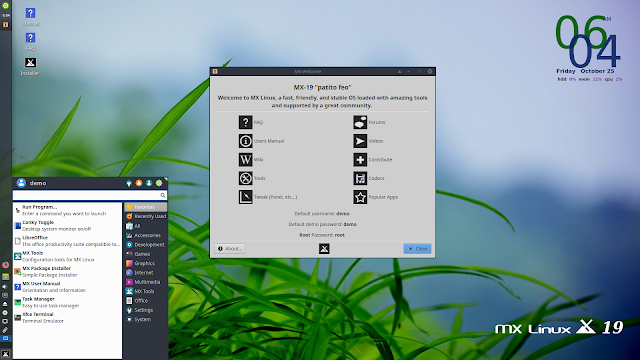Viewport: 640px width, 360px height.
Task: Open Users Manual in MX Welcome
Action: [x=245, y=141]
